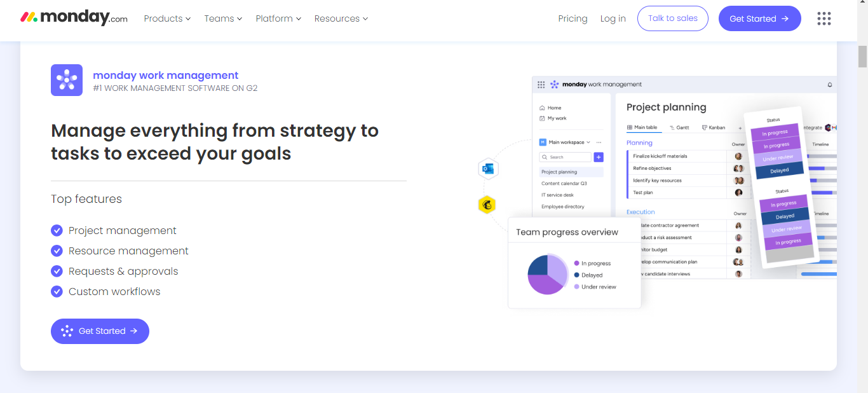This screenshot has width=868, height=393.
Task: Switch to the Gantt tab
Action: pos(679,128)
